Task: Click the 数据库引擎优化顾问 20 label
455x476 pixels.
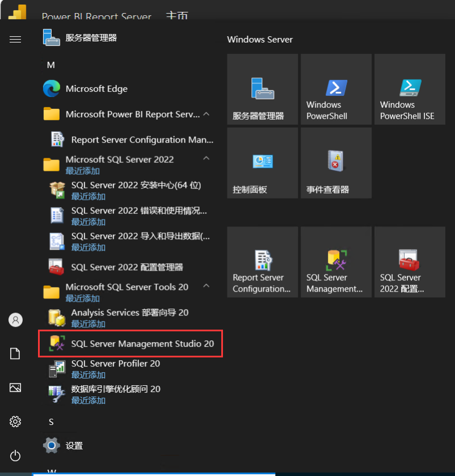Action: coord(116,389)
